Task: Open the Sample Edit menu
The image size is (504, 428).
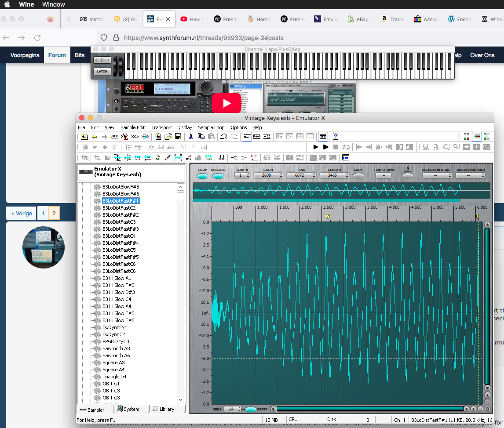Action: pyautogui.click(x=133, y=127)
